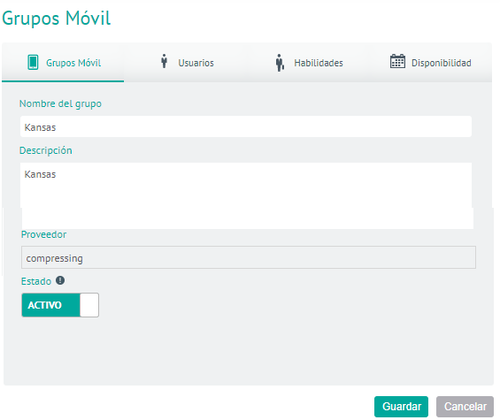Click the Proveedor field showing compressing
Image resolution: width=500 pixels, height=420 pixels.
click(248, 257)
